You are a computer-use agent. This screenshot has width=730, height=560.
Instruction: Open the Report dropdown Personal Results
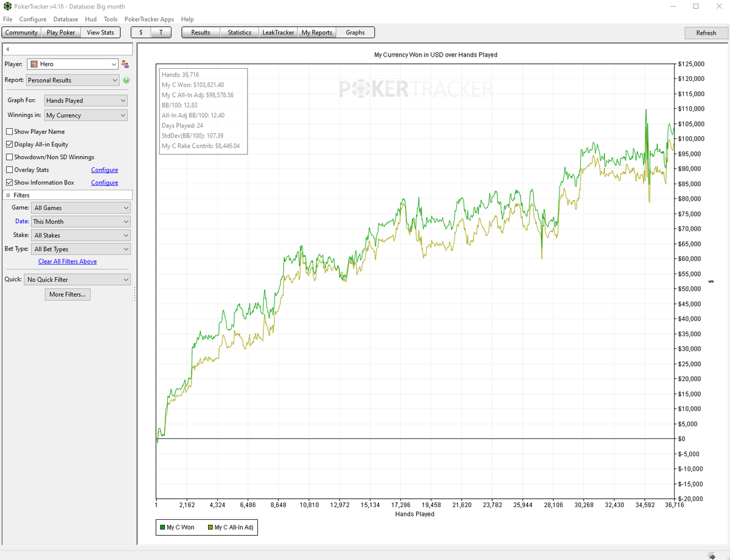73,80
